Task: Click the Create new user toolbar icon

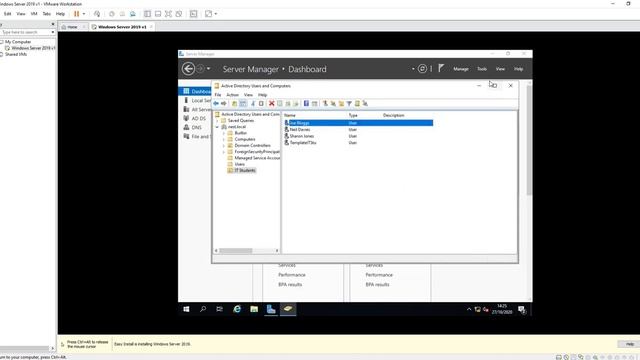Action: pyautogui.click(x=325, y=103)
